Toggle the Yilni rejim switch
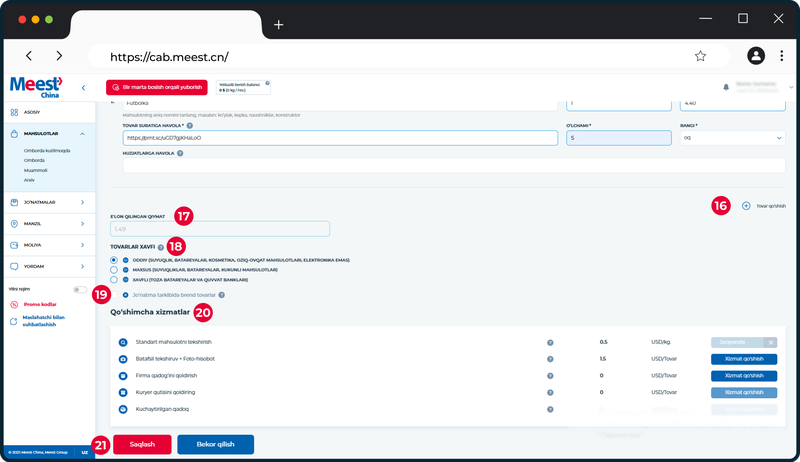Viewport: 800px width, 462px height. click(80, 290)
